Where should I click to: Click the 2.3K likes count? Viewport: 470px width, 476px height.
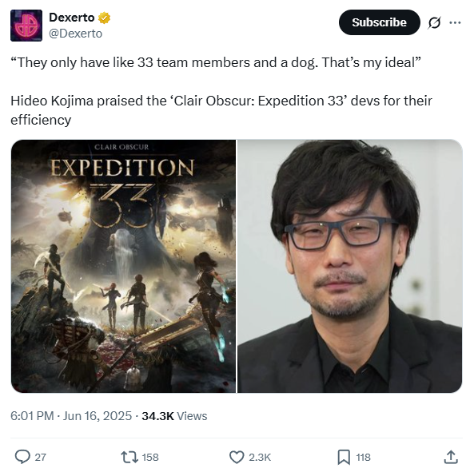tap(260, 457)
